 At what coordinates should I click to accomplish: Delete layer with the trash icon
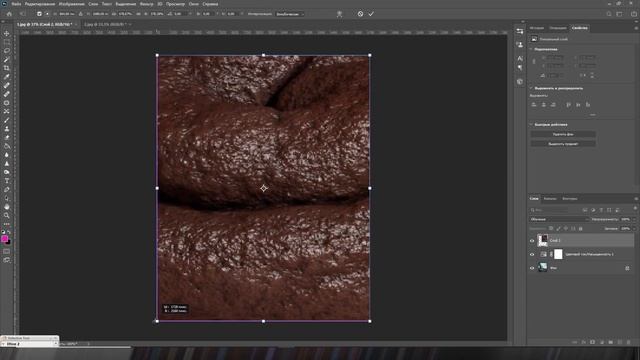pyautogui.click(x=629, y=342)
